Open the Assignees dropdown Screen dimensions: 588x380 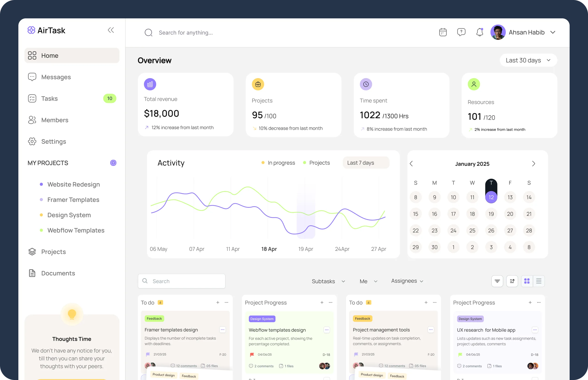[x=407, y=281]
